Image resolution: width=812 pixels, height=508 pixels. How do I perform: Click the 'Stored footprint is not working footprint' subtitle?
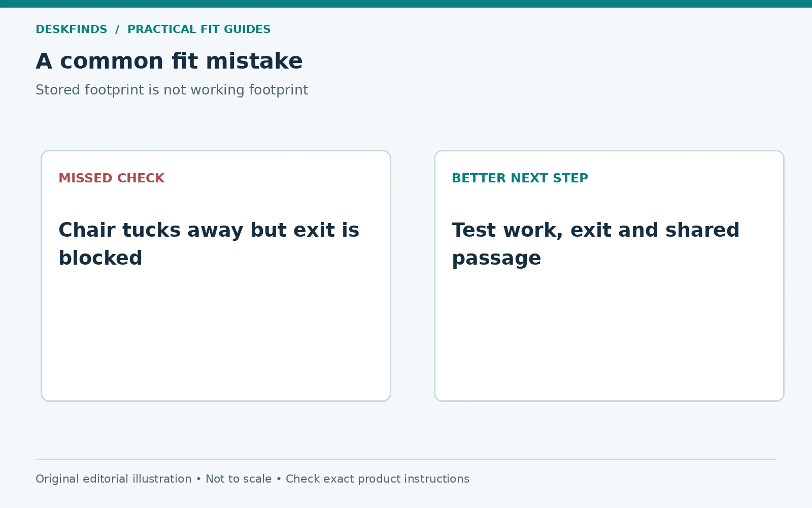[x=172, y=90]
